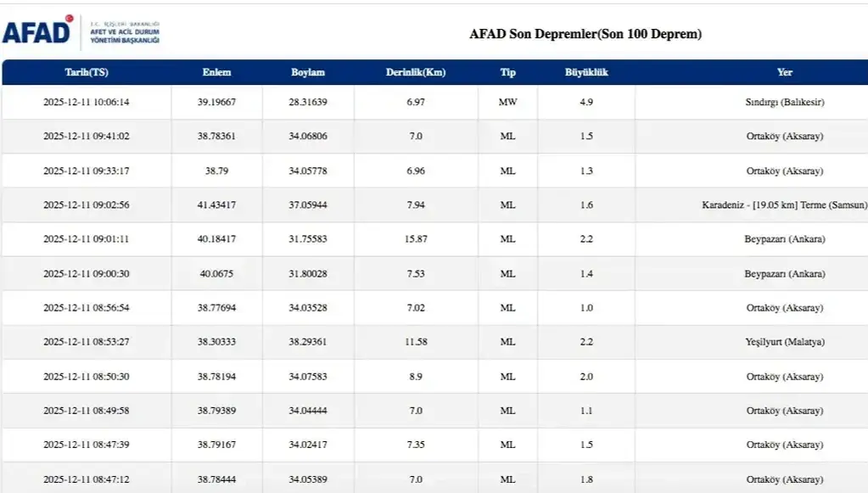Click the 15.87 depth value

coord(415,239)
